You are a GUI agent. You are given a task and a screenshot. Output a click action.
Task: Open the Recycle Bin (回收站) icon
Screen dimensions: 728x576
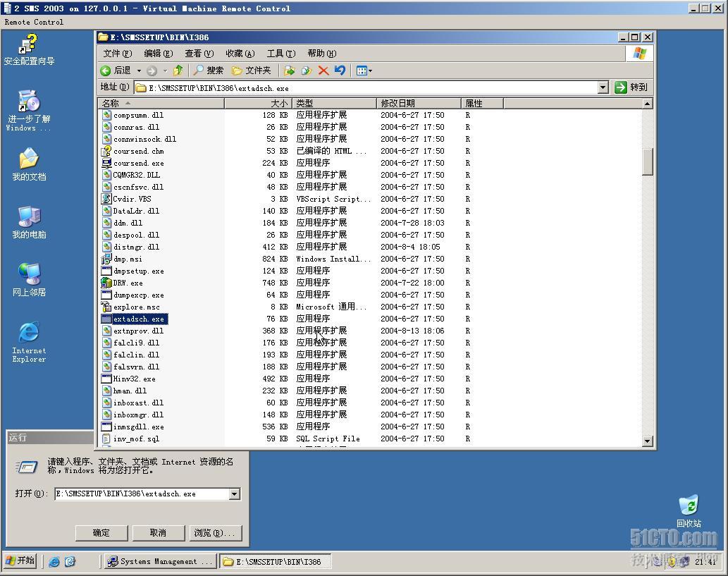689,511
